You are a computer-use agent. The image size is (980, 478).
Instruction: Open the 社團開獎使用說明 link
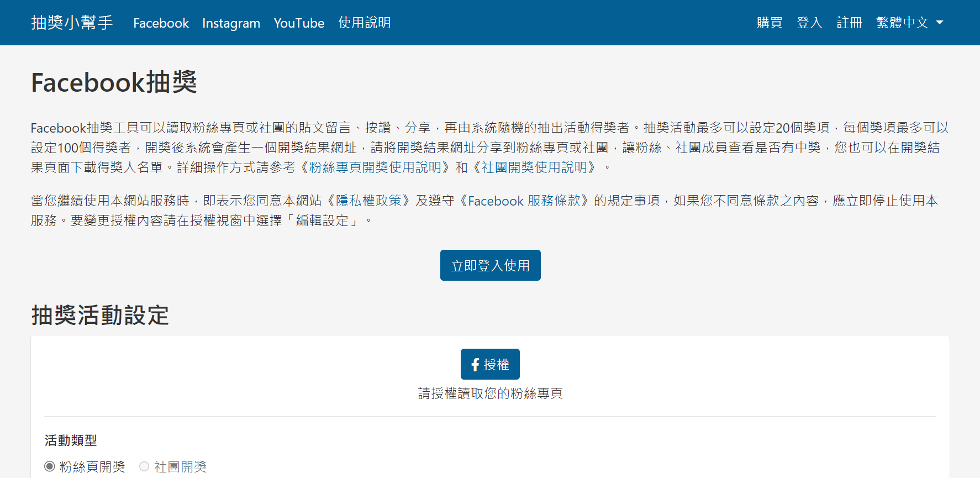534,167
